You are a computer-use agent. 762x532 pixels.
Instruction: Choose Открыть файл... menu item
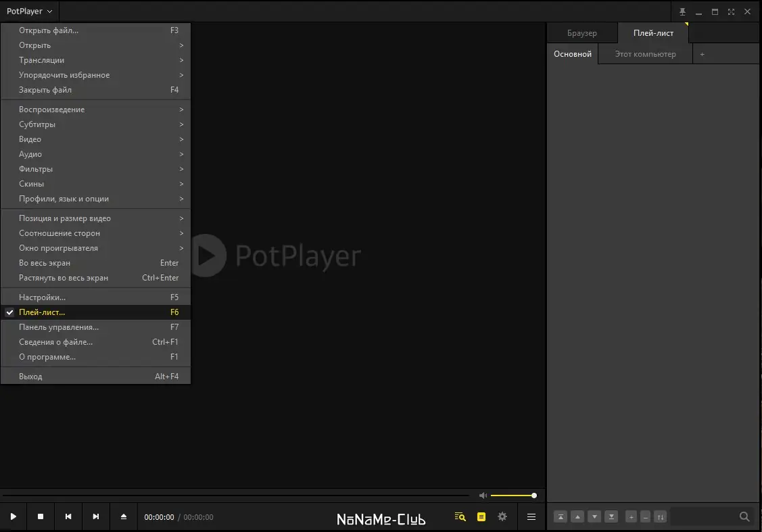96,30
